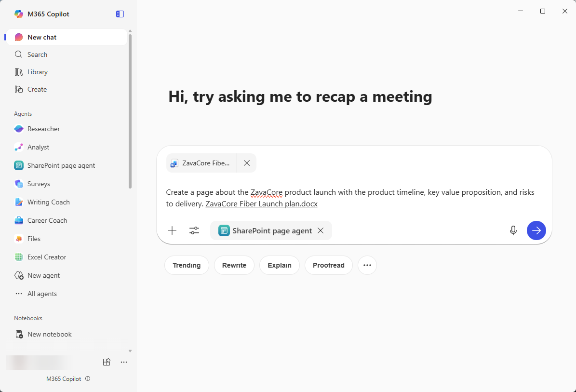The image size is (576, 392).
Task: Open the Excel Creator agent
Action: tap(47, 257)
